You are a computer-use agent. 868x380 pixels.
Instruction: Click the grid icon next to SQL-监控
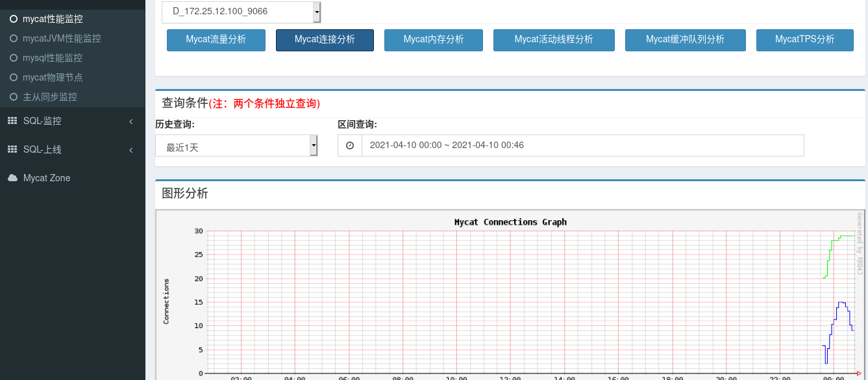[12, 121]
